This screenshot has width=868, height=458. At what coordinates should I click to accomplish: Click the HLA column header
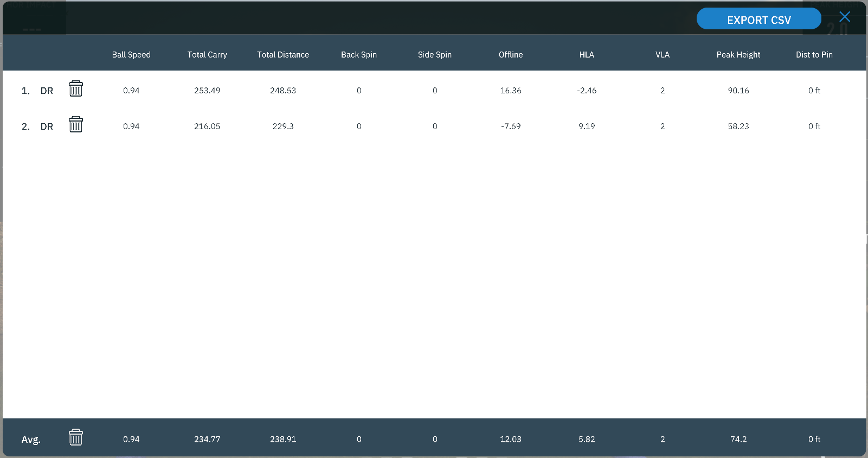(587, 55)
